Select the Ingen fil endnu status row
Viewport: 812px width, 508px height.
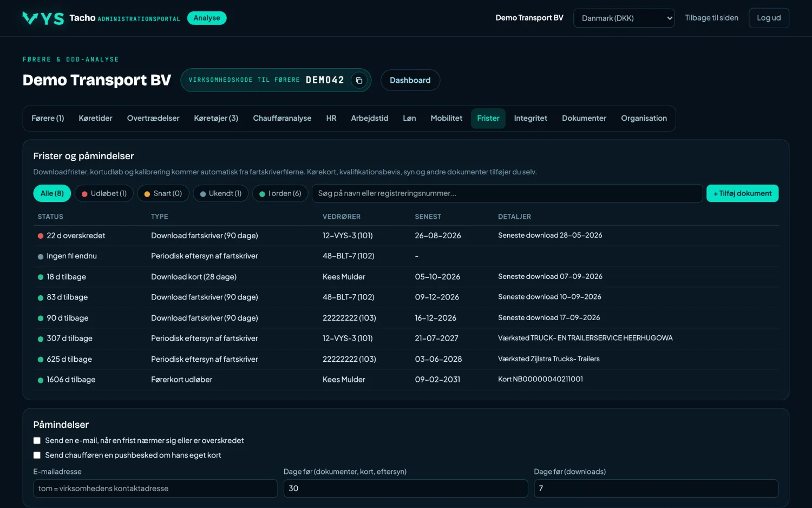click(x=406, y=256)
